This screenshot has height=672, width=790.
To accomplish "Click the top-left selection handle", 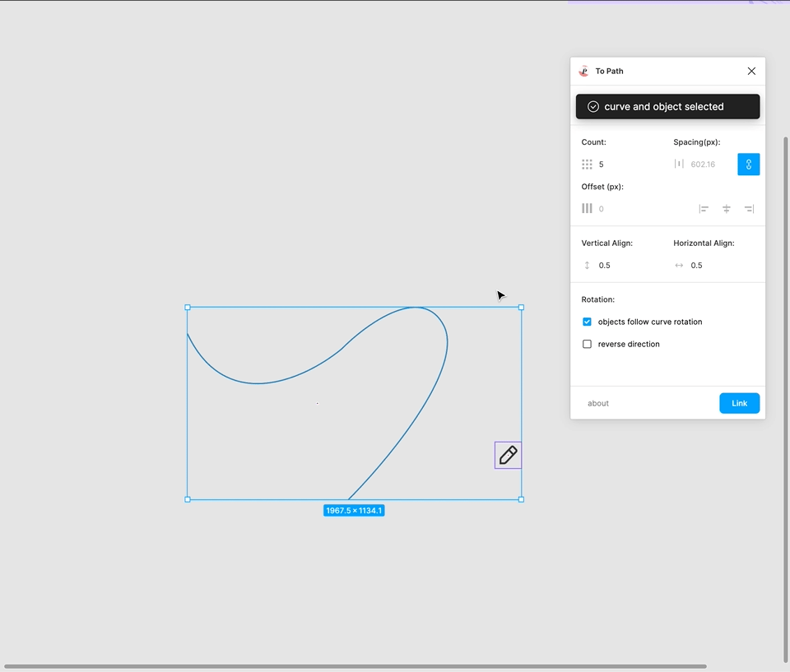I will pyautogui.click(x=188, y=308).
